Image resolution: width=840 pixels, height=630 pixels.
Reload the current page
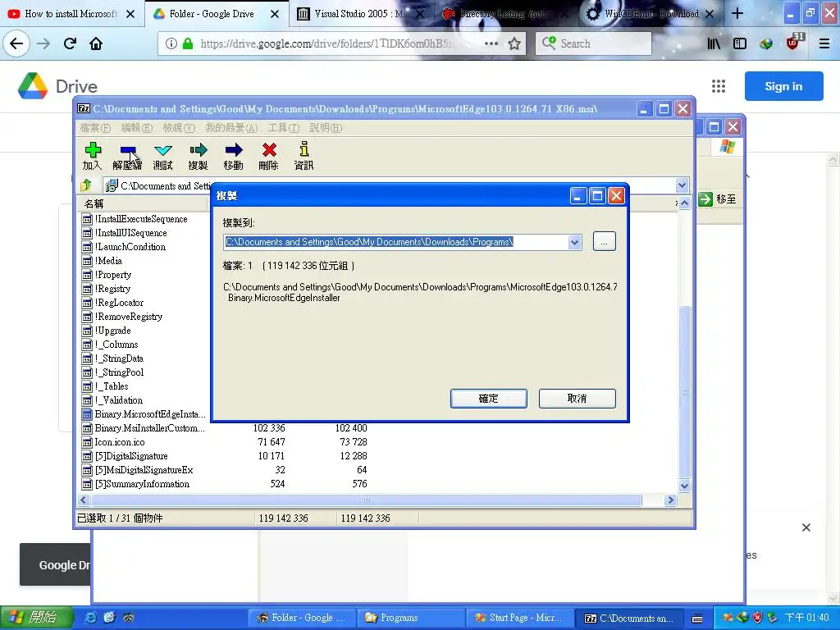tap(70, 43)
